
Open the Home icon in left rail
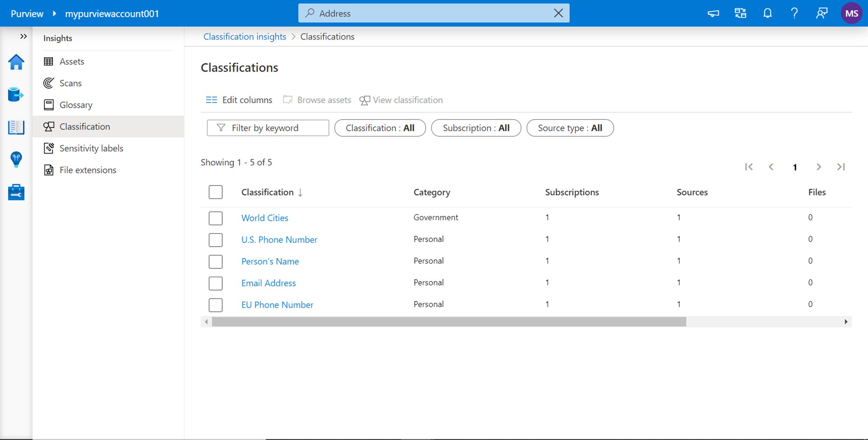tap(16, 62)
